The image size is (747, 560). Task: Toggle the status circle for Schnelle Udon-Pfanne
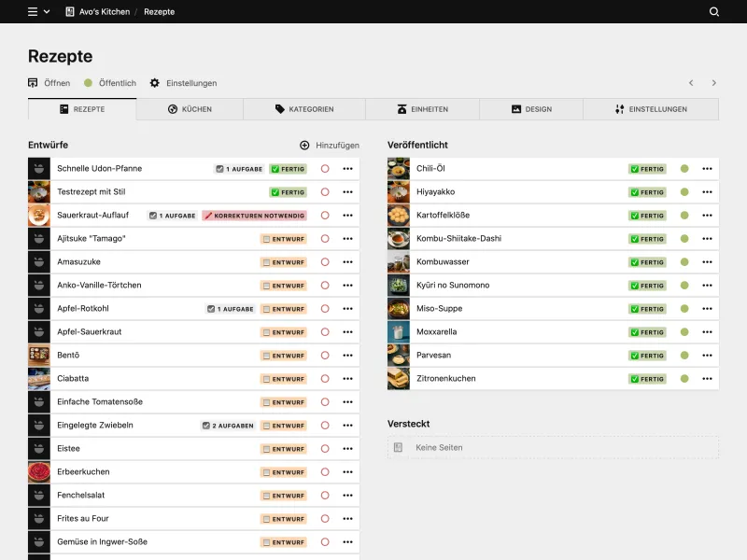[324, 169]
